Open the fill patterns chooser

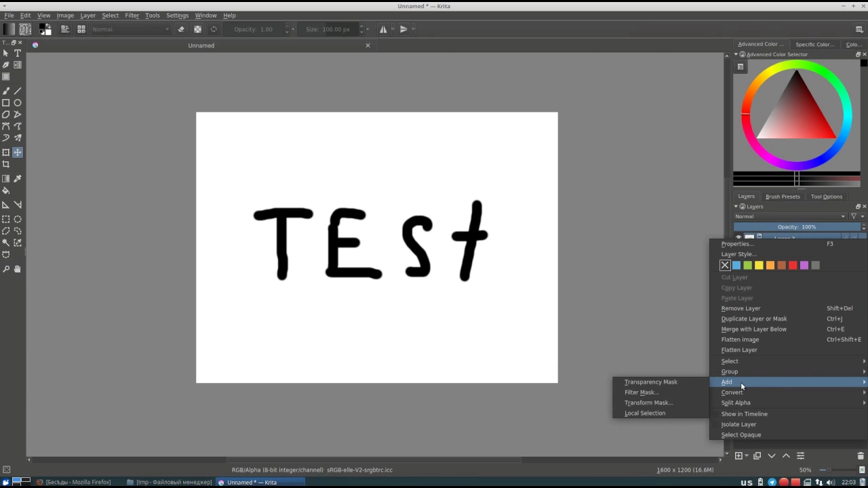(25, 29)
